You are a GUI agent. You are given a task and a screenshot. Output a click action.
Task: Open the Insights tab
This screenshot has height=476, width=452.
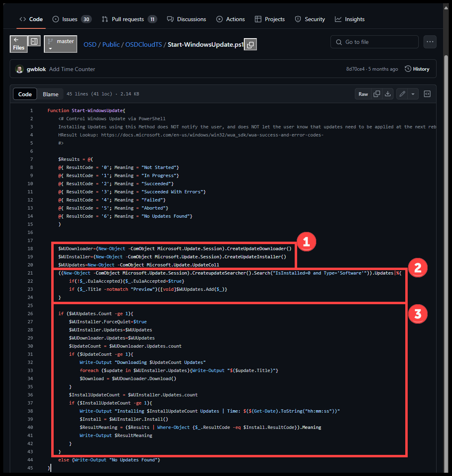click(350, 19)
